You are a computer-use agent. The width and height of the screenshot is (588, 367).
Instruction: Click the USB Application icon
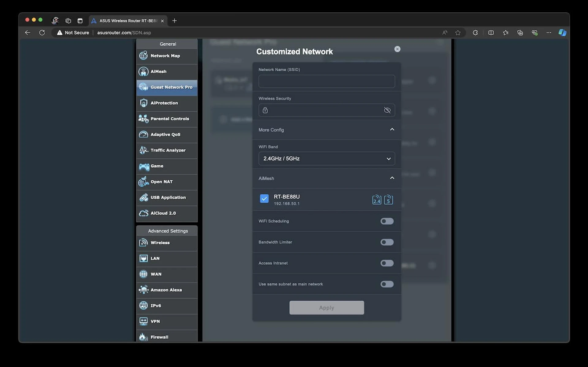144,197
